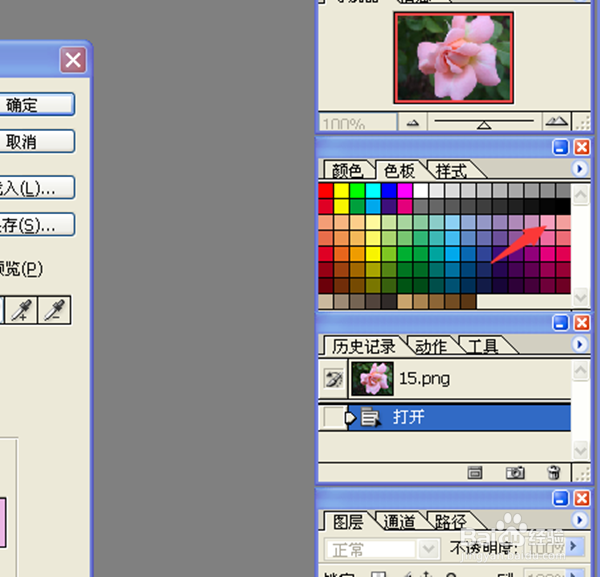The width and height of the screenshot is (600, 577).
Task: Click the Swatches panel scroll-up arrow
Action: (x=580, y=195)
